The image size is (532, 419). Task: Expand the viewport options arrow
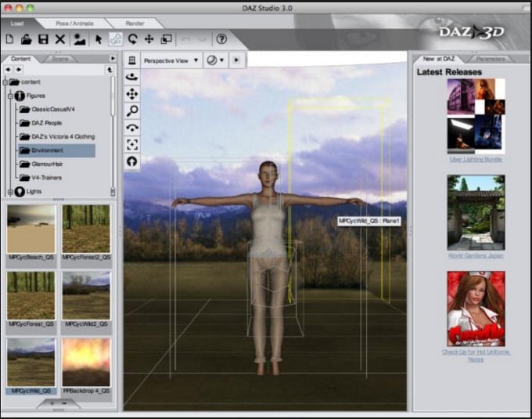[236, 60]
